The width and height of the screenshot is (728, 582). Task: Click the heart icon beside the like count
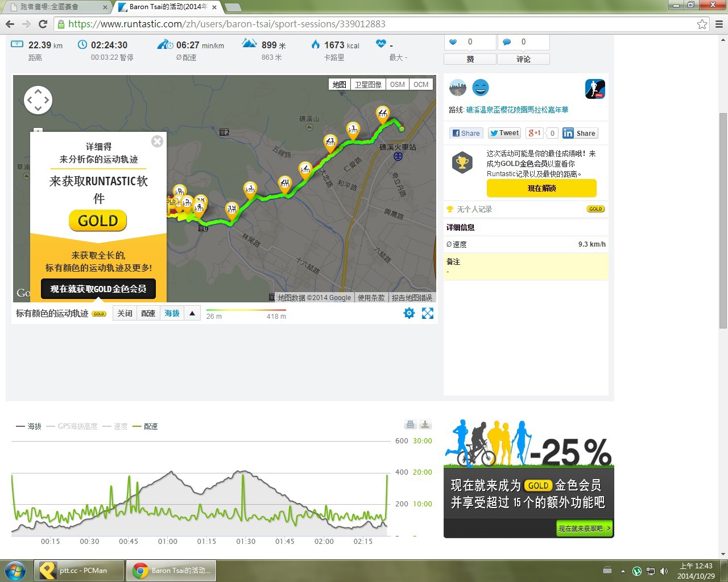point(453,42)
